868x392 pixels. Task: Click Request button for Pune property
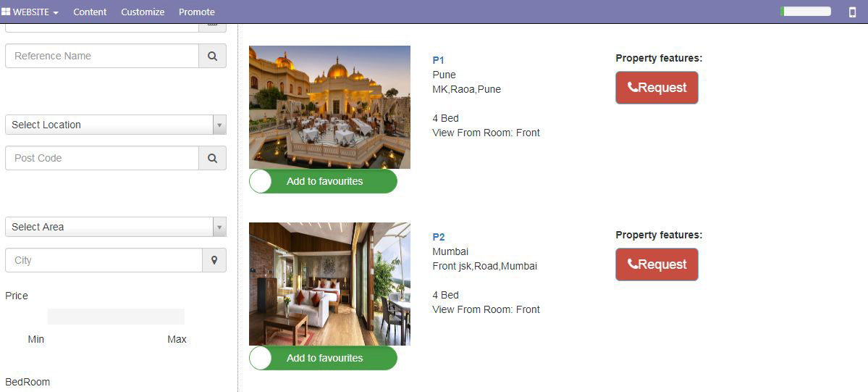(657, 88)
